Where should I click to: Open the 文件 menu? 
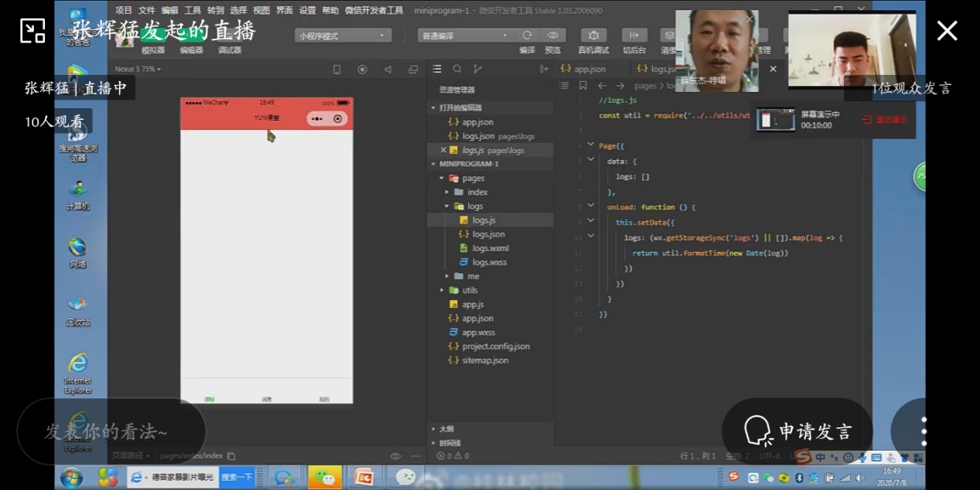(147, 11)
